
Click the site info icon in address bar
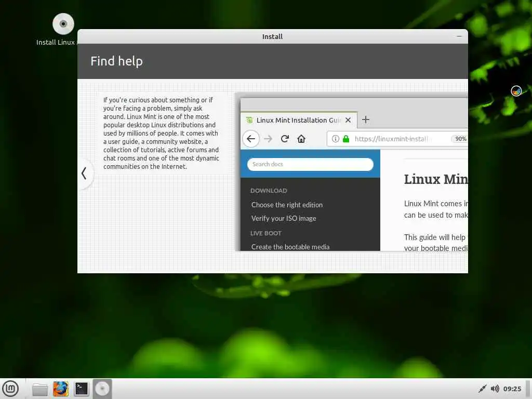[x=335, y=139]
